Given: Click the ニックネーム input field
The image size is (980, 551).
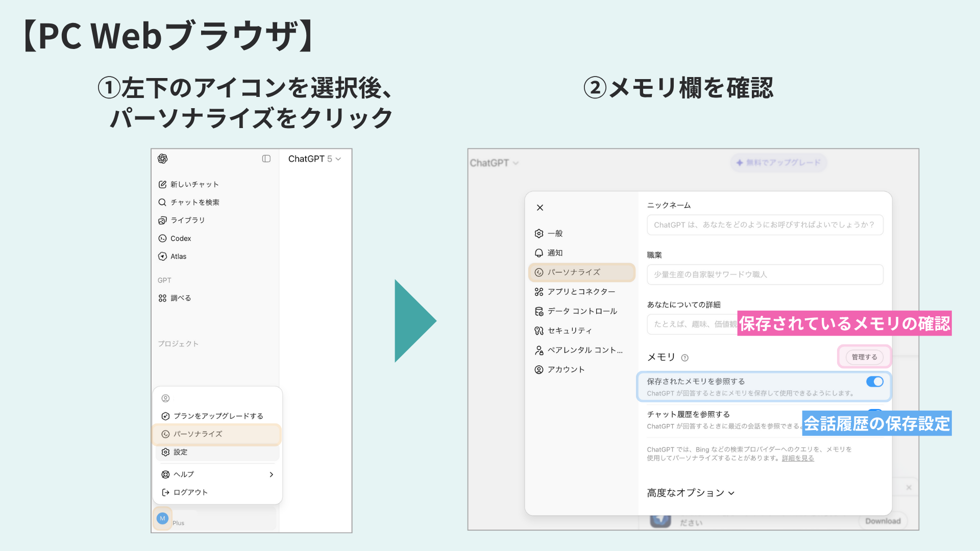Looking at the screenshot, I should [x=764, y=225].
